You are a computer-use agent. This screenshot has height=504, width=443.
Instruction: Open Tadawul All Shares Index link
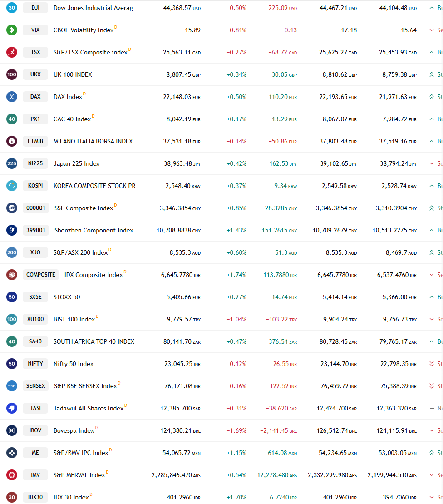(89, 409)
